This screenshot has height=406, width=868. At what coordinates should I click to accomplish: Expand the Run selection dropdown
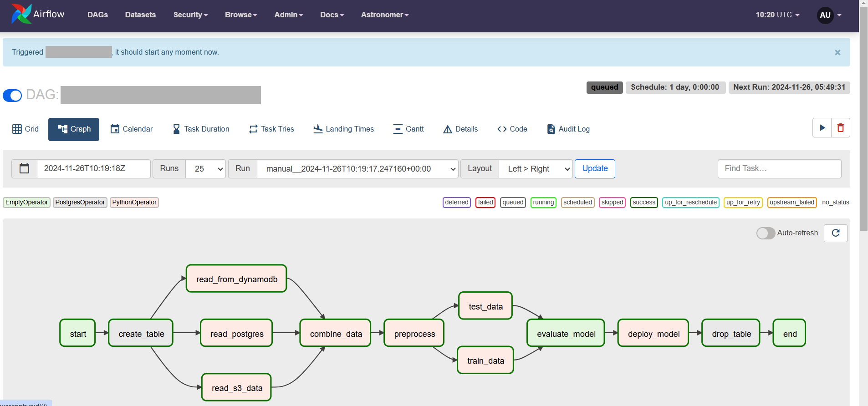pos(357,169)
